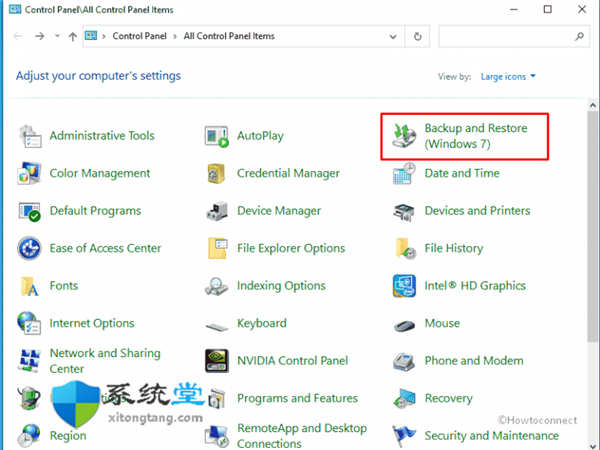The image size is (600, 450).
Task: Open the Mouse icon
Action: click(x=404, y=326)
